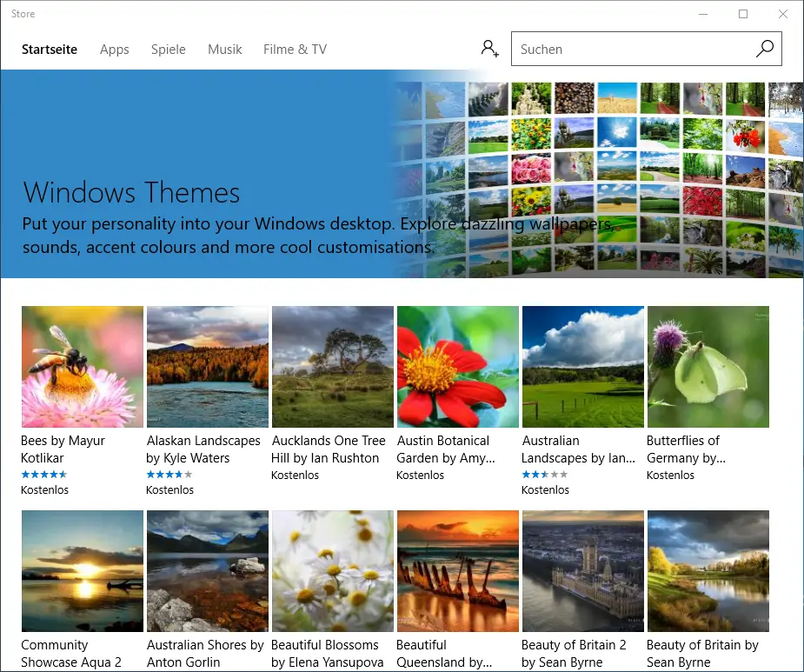This screenshot has width=804, height=672.
Task: Click the Store window title text
Action: (23, 14)
